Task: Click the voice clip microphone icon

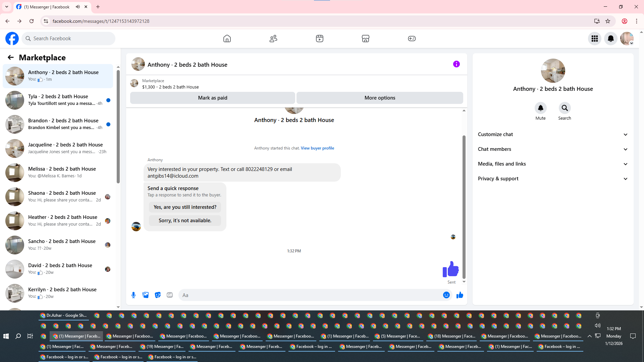Action: pyautogui.click(x=133, y=295)
